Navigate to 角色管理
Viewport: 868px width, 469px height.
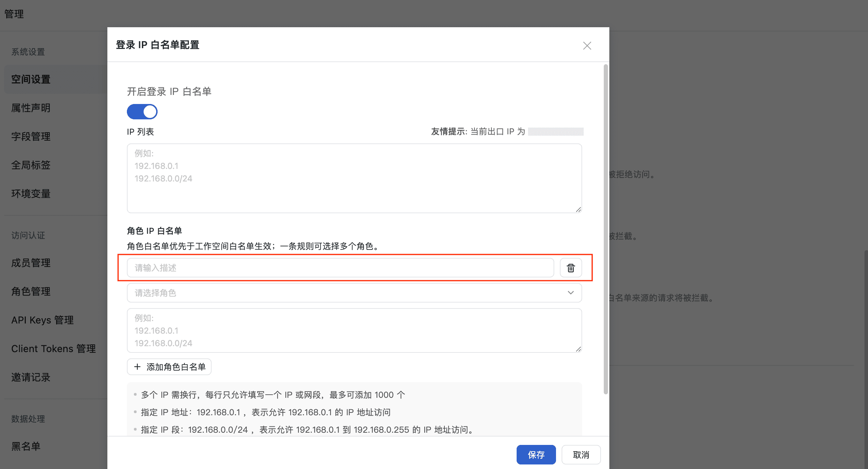(31, 292)
